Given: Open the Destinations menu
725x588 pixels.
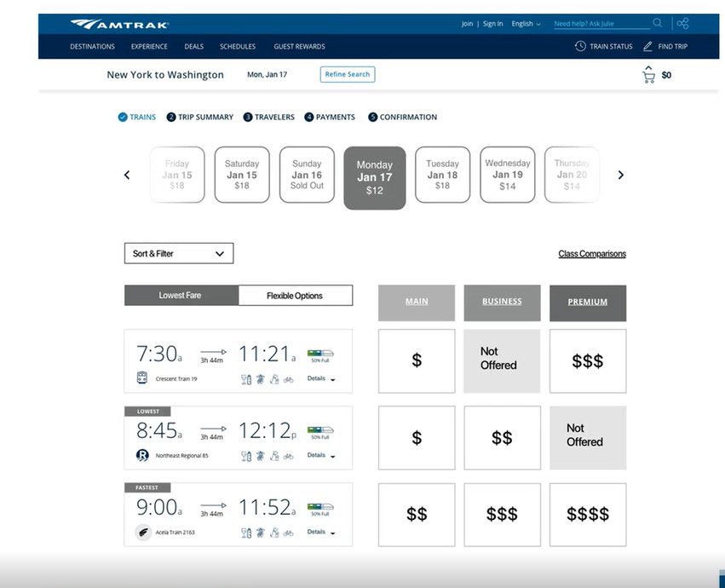Looking at the screenshot, I should 92,46.
